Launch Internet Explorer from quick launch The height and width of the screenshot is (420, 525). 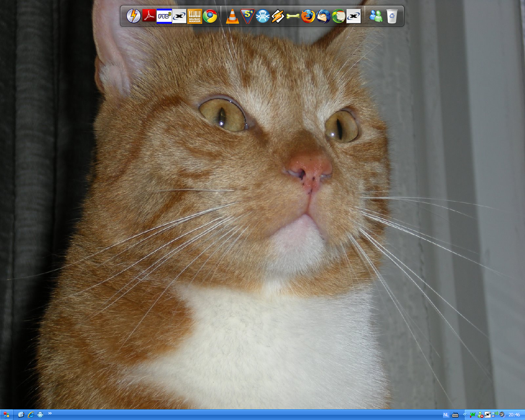click(x=31, y=415)
